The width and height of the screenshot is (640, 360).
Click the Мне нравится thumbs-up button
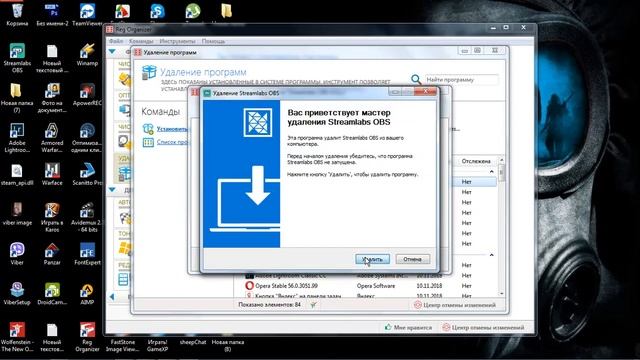point(408,327)
